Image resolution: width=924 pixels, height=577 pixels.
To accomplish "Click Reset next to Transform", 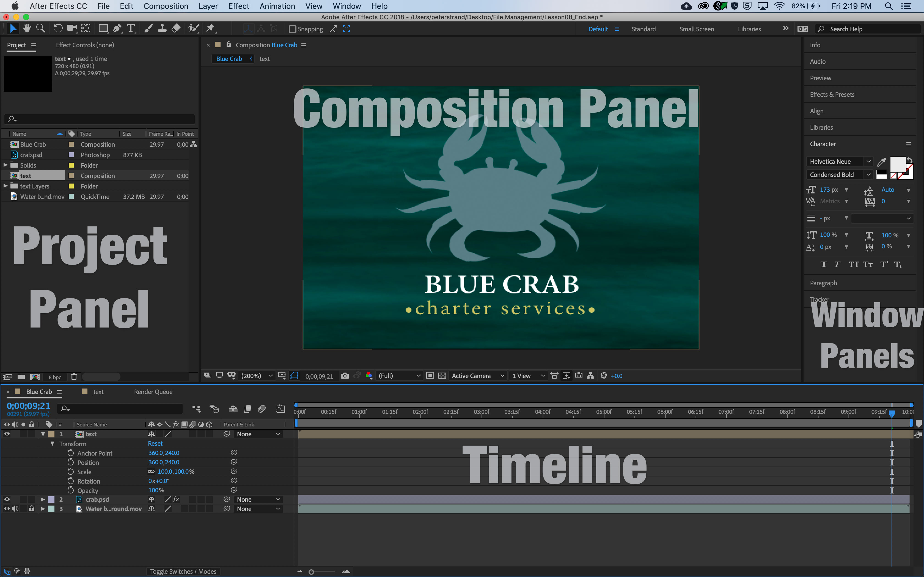I will click(155, 443).
